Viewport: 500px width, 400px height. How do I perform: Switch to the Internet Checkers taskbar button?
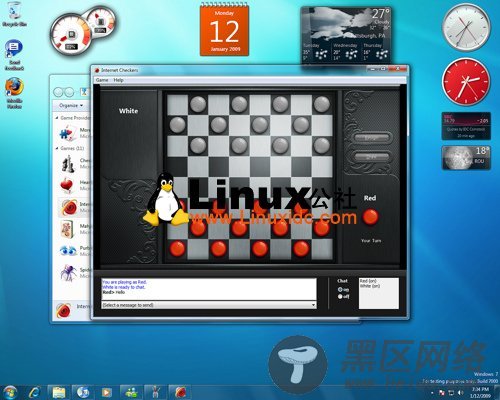180,392
